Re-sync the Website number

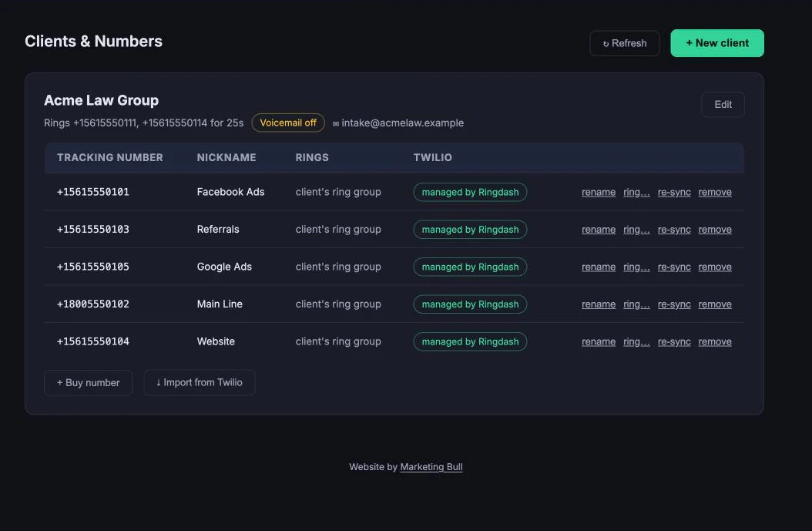click(x=674, y=341)
